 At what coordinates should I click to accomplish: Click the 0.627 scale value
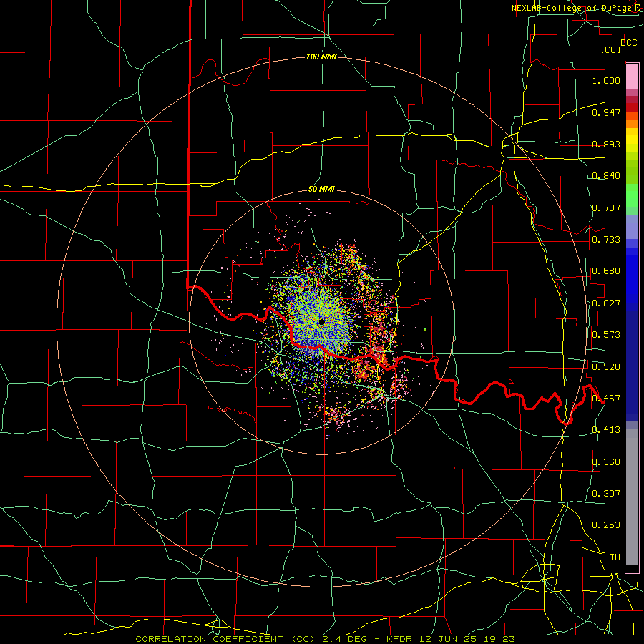click(606, 303)
